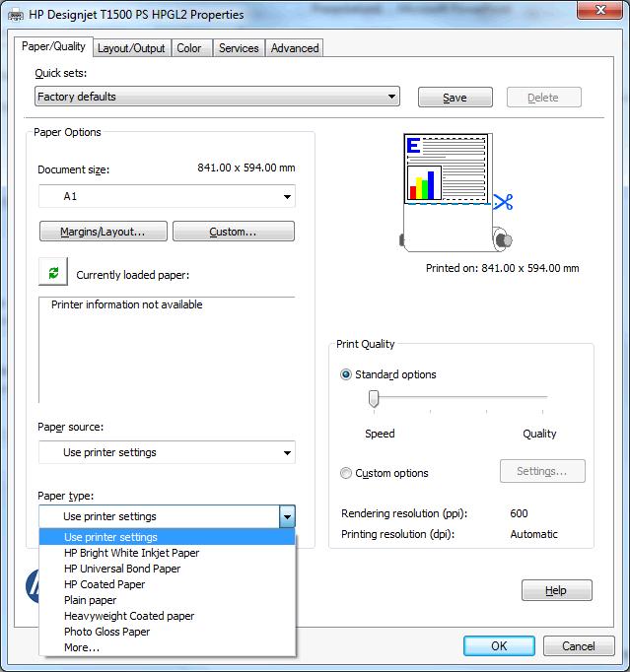Click the 'Printer information not available' text
This screenshot has width=630, height=672.
pos(127,304)
